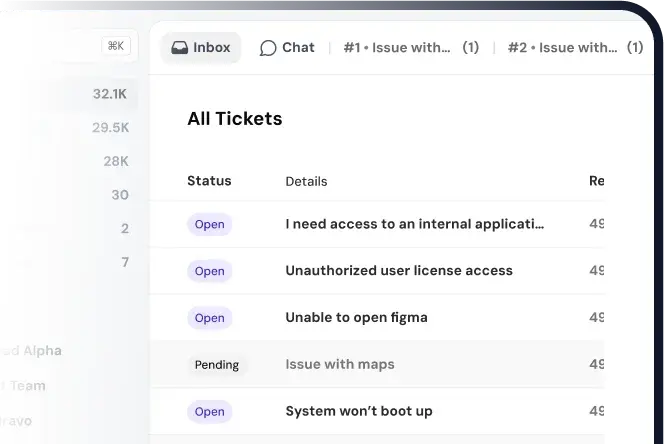Select the Team entry in the sidebar

click(x=23, y=386)
